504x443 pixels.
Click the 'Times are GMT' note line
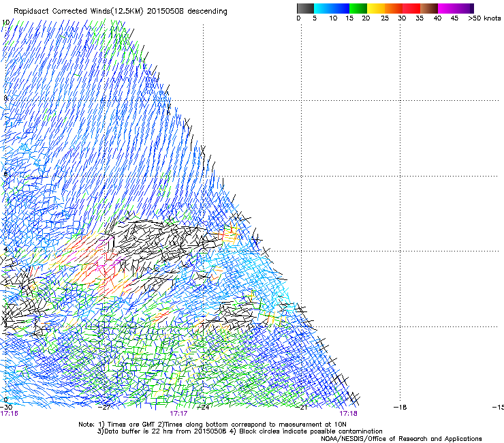[x=212, y=425]
